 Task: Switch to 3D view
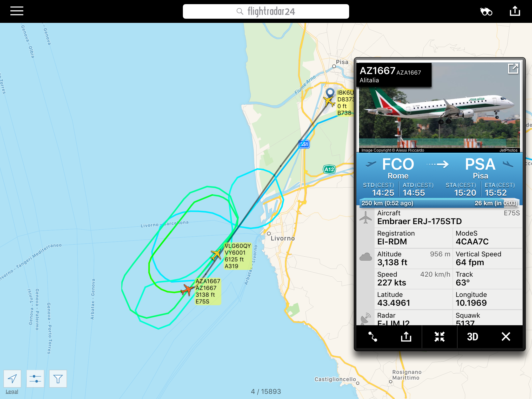click(x=473, y=337)
